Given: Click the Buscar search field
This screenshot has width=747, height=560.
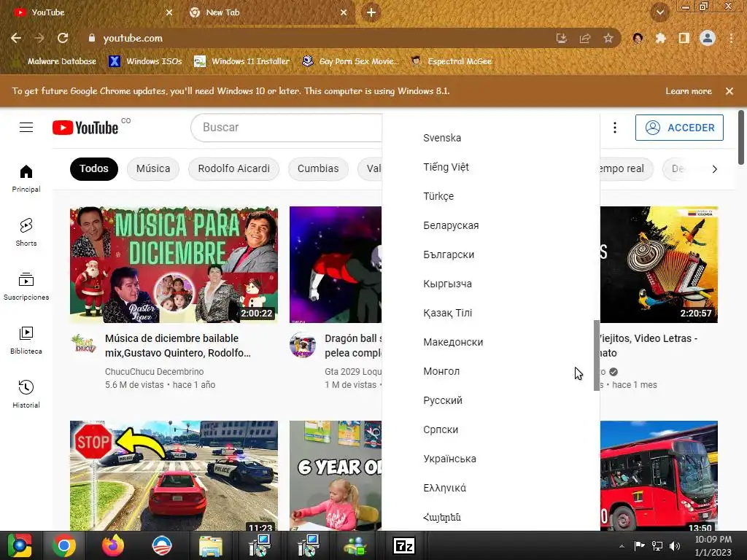Looking at the screenshot, I should point(286,128).
